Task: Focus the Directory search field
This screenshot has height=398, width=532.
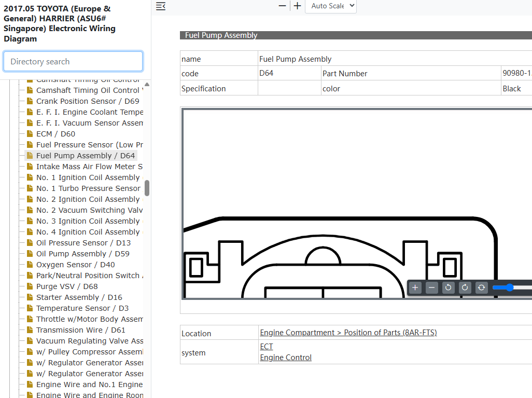Action: 73,61
